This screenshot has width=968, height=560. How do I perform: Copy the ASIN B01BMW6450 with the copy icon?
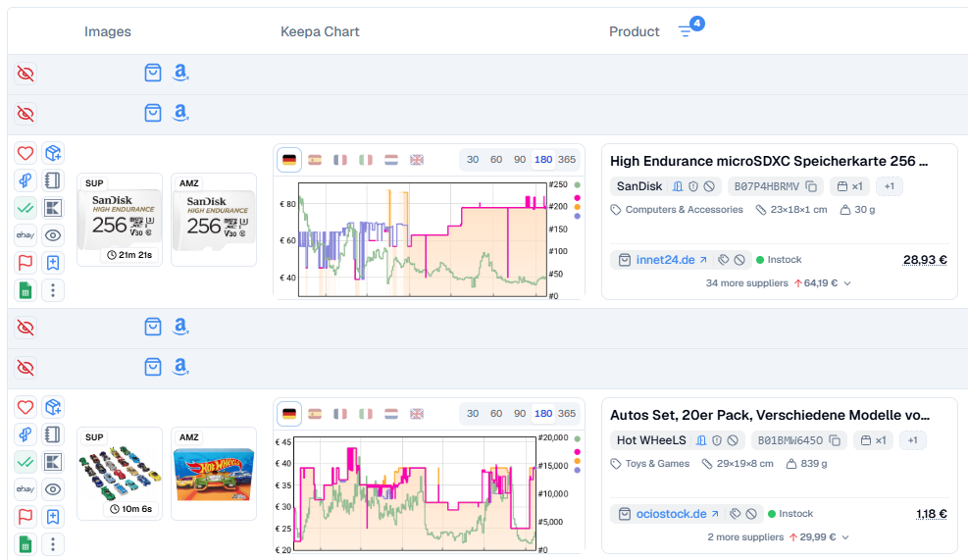point(835,440)
